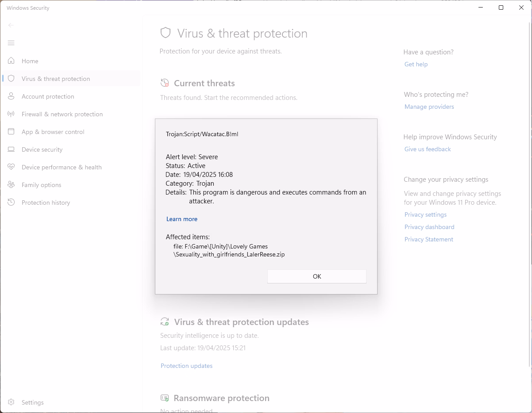Image resolution: width=532 pixels, height=413 pixels.
Task: Maximize the Windows Security window
Action: coord(501,8)
